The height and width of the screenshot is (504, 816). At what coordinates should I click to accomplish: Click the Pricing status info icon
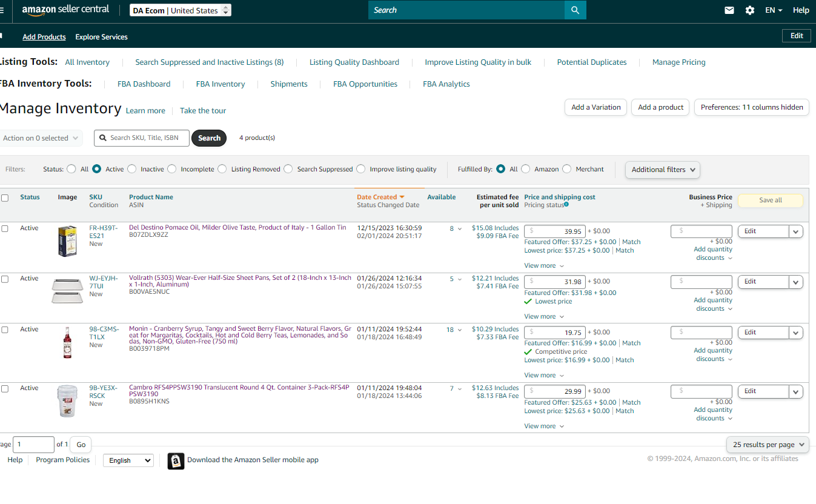(x=566, y=205)
